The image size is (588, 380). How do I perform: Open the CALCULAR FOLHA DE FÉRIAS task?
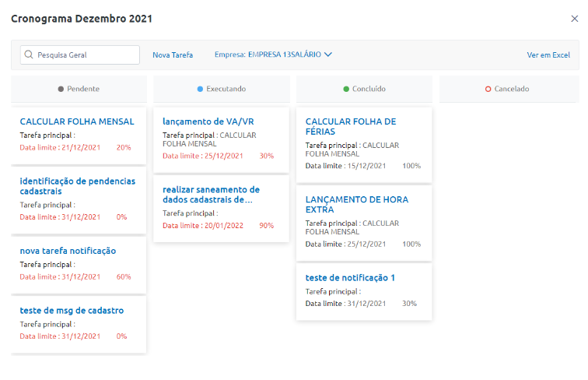pyautogui.click(x=351, y=126)
